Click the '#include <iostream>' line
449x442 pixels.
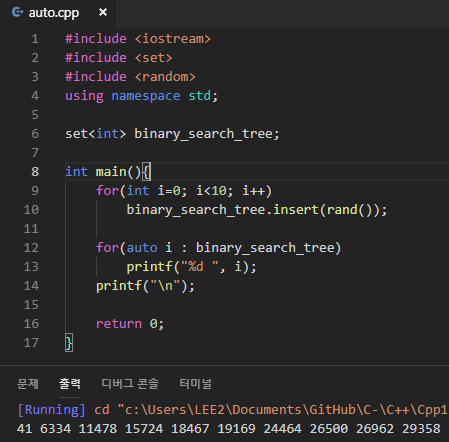coord(138,39)
